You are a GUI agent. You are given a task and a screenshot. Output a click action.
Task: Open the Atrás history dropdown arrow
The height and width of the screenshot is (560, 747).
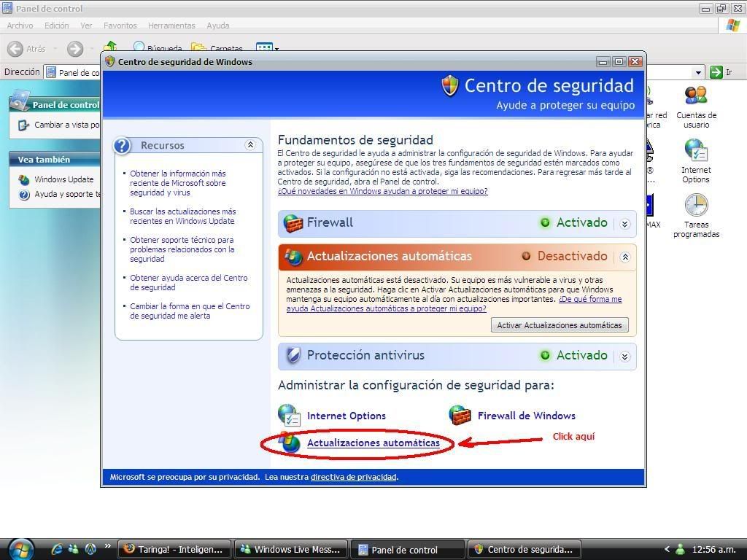(55, 49)
